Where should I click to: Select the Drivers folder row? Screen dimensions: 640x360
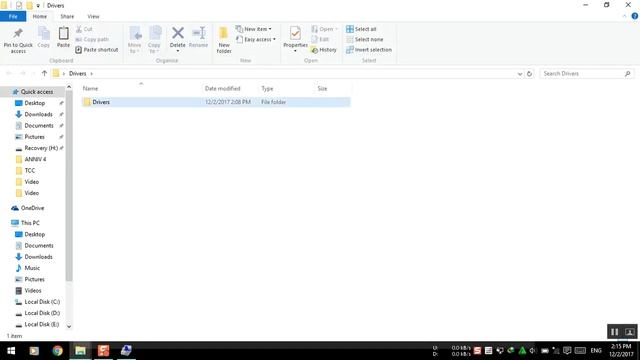pyautogui.click(x=215, y=102)
